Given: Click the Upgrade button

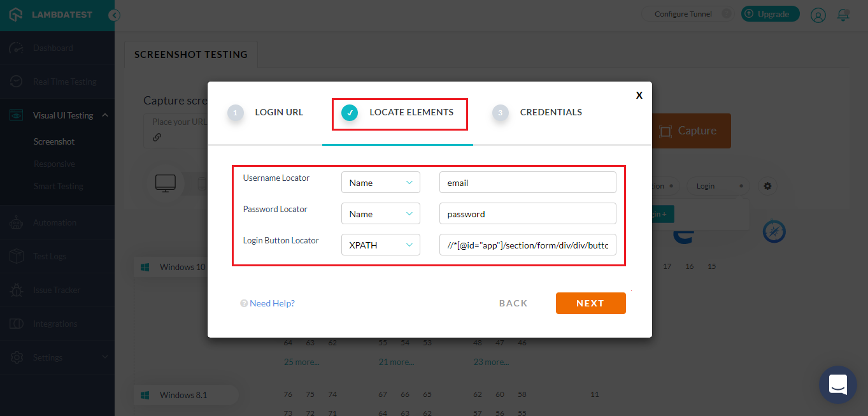Looking at the screenshot, I should (x=770, y=14).
